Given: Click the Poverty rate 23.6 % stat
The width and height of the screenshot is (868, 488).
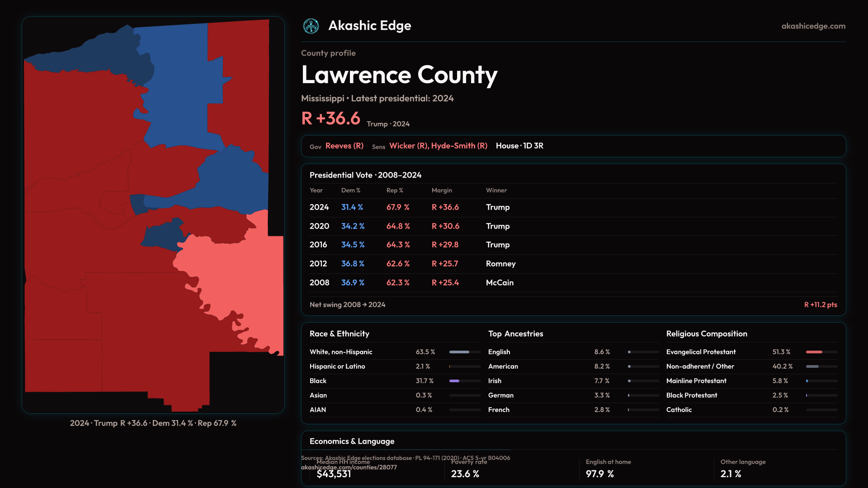Looking at the screenshot, I should tap(465, 474).
